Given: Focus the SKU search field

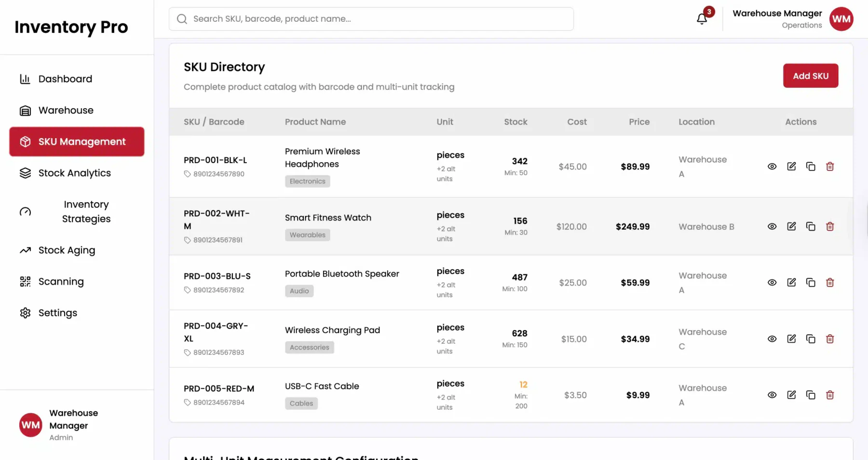Looking at the screenshot, I should pos(371,19).
